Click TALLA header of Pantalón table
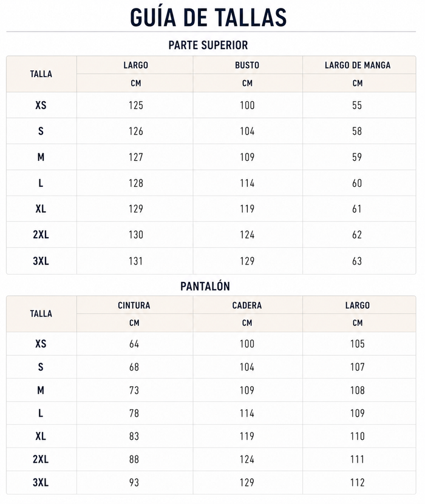The width and height of the screenshot is (425, 504). point(41,314)
